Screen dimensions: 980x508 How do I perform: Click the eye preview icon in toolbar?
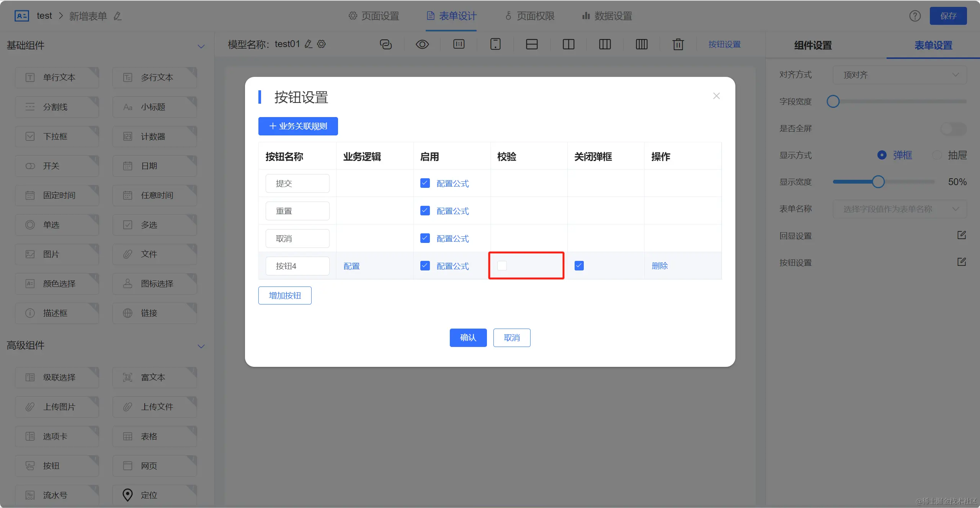click(422, 44)
